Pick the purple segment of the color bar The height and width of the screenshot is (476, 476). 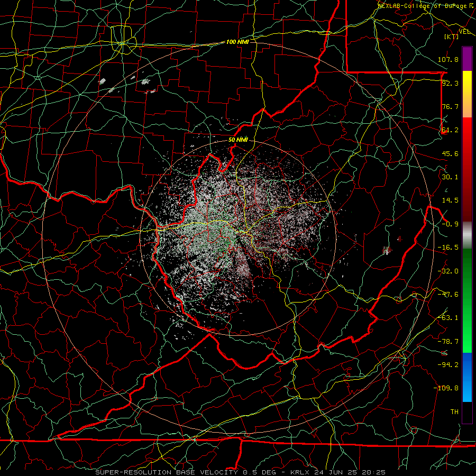pyautogui.click(x=467, y=59)
